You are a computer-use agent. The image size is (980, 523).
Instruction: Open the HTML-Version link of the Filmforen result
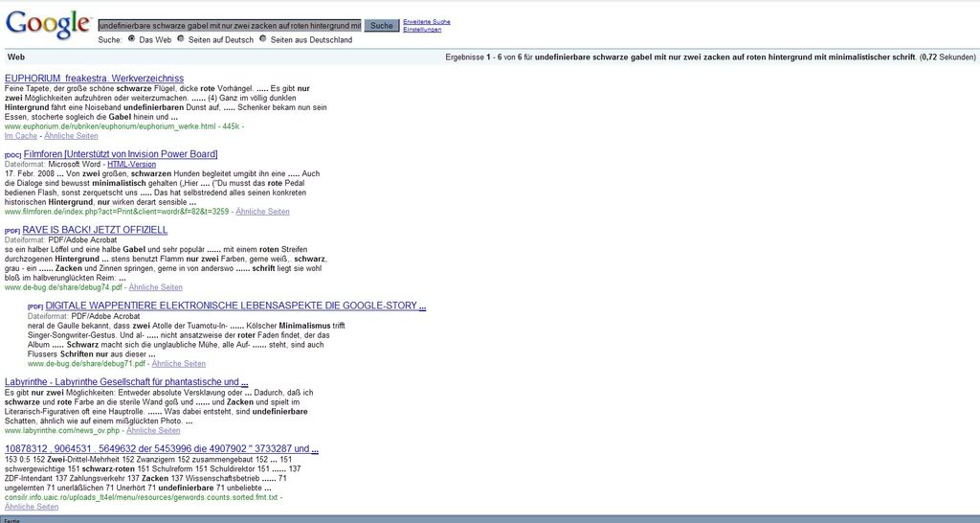point(131,165)
